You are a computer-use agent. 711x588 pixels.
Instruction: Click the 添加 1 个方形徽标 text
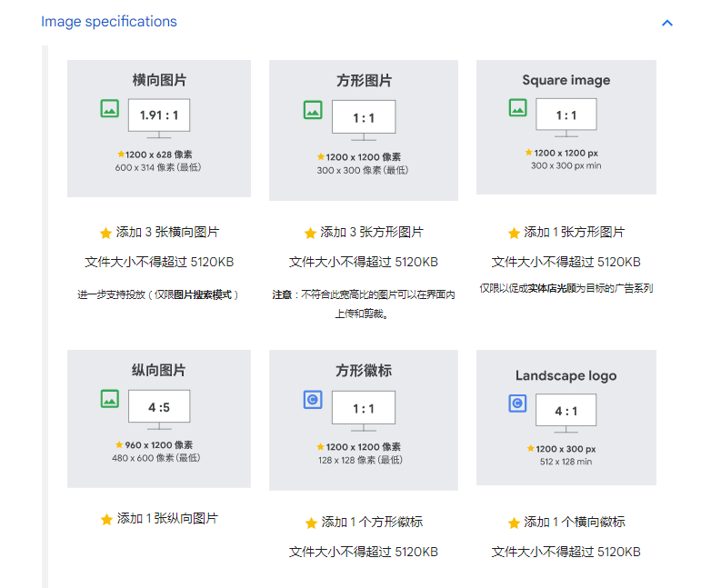[x=372, y=523]
